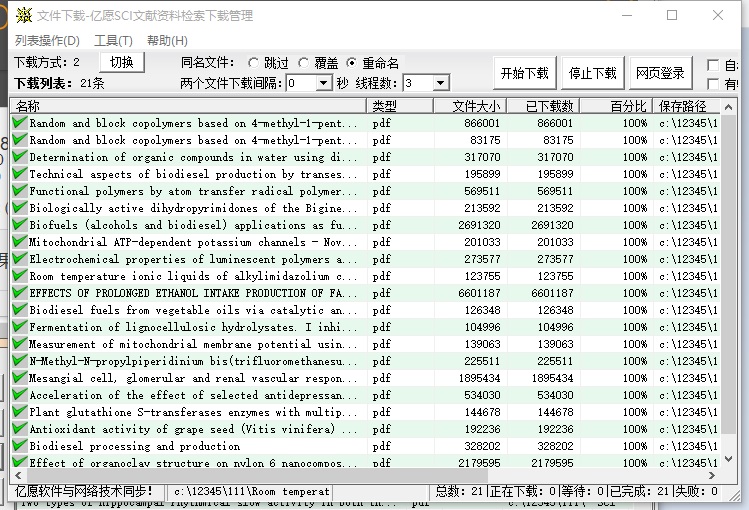Select the 跳过 (skip) radio option
This screenshot has width=749, height=510.
pyautogui.click(x=254, y=63)
